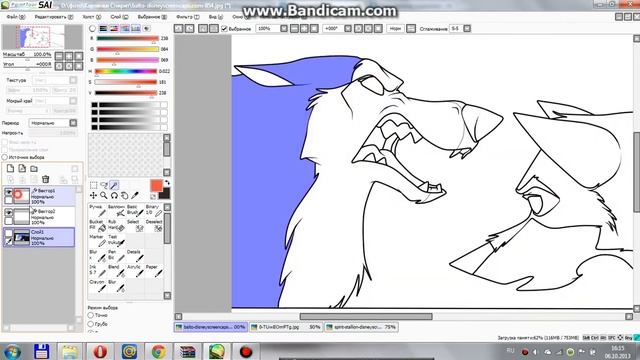The width and height of the screenshot is (640, 360).
Task: Toggle the swatches panel
Action: pyautogui.click(x=135, y=28)
